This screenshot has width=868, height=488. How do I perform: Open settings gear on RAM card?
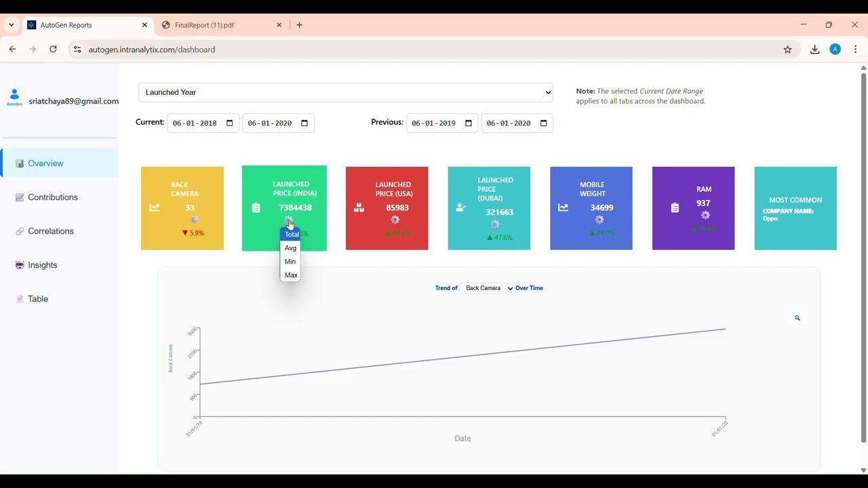pyautogui.click(x=705, y=216)
